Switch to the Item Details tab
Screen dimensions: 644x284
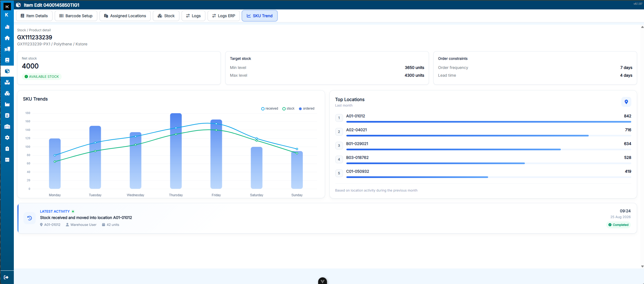tap(34, 16)
